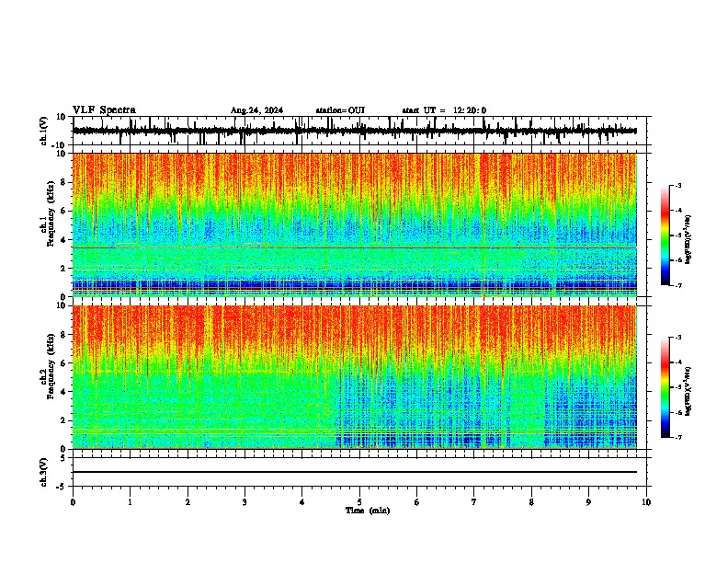Click the "VLF Spectra" title text
728x563 pixels.
tap(104, 110)
